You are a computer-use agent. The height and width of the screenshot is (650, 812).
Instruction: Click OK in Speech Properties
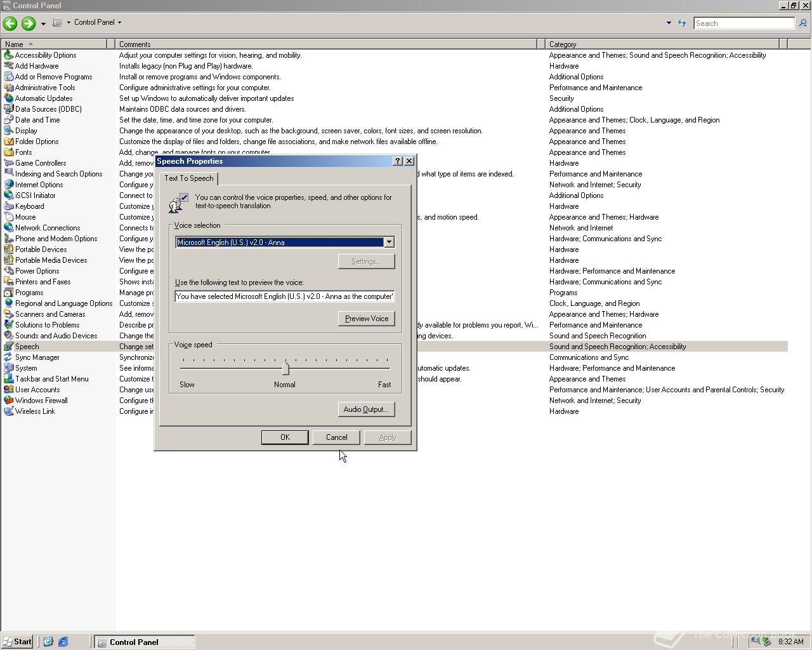285,437
